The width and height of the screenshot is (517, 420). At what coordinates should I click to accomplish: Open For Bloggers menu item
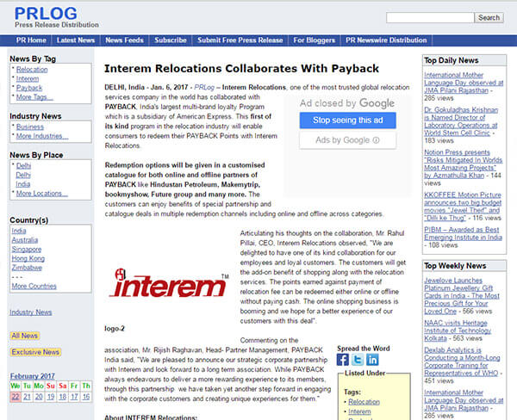tap(315, 40)
